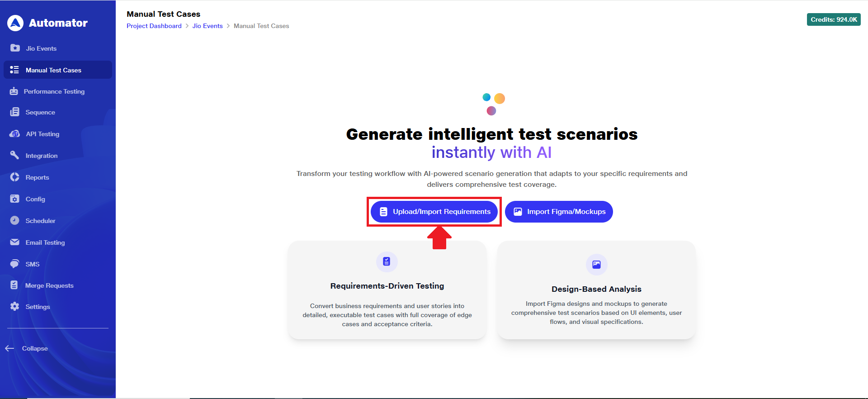Click the Integration wrench icon
The width and height of the screenshot is (868, 399).
point(14,155)
